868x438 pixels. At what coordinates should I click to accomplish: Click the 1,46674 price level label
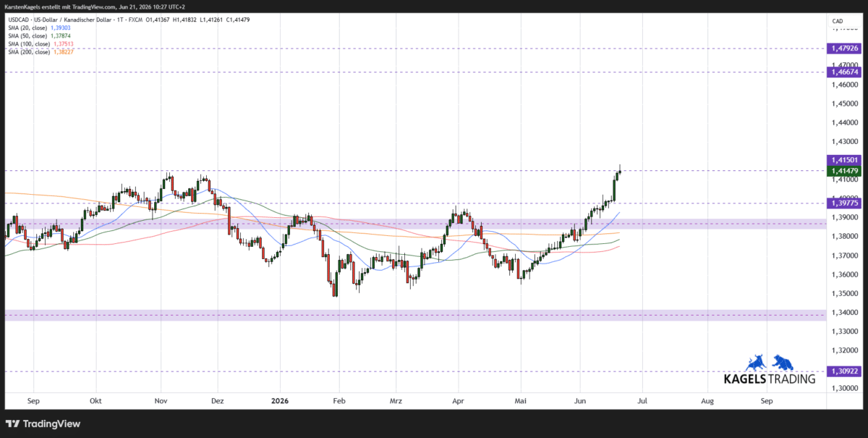[844, 72]
